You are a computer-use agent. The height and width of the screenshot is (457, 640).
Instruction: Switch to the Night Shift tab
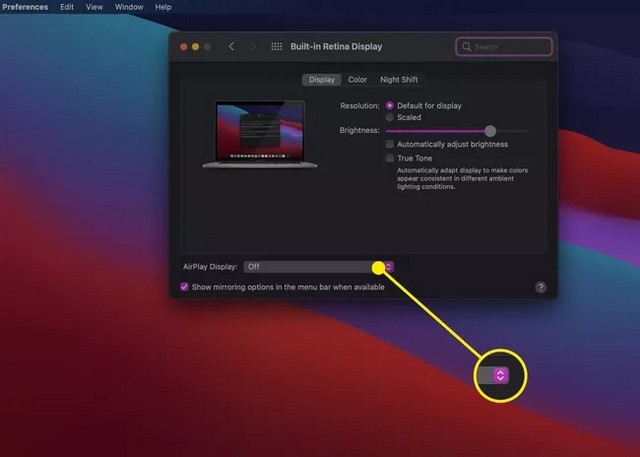[399, 80]
